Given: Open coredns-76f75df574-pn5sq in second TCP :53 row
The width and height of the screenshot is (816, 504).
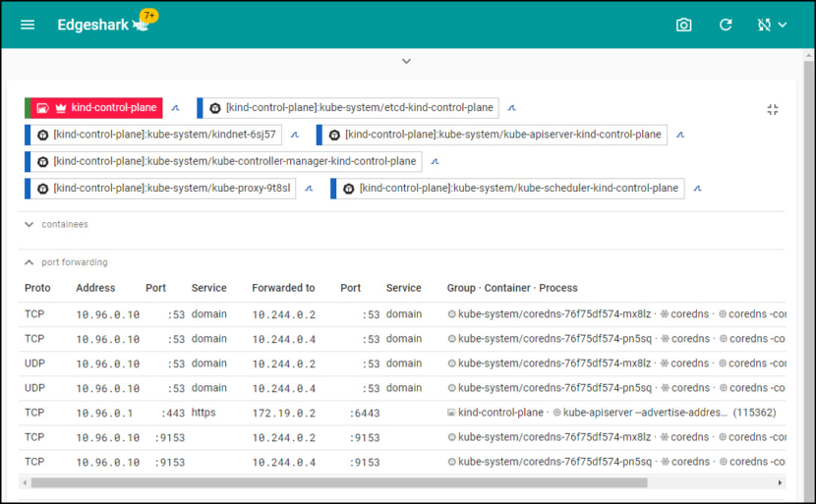Looking at the screenshot, I should pyautogui.click(x=554, y=339).
